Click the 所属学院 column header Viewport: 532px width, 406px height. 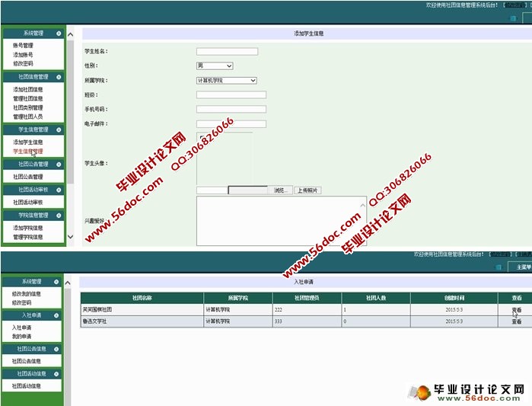tap(237, 298)
